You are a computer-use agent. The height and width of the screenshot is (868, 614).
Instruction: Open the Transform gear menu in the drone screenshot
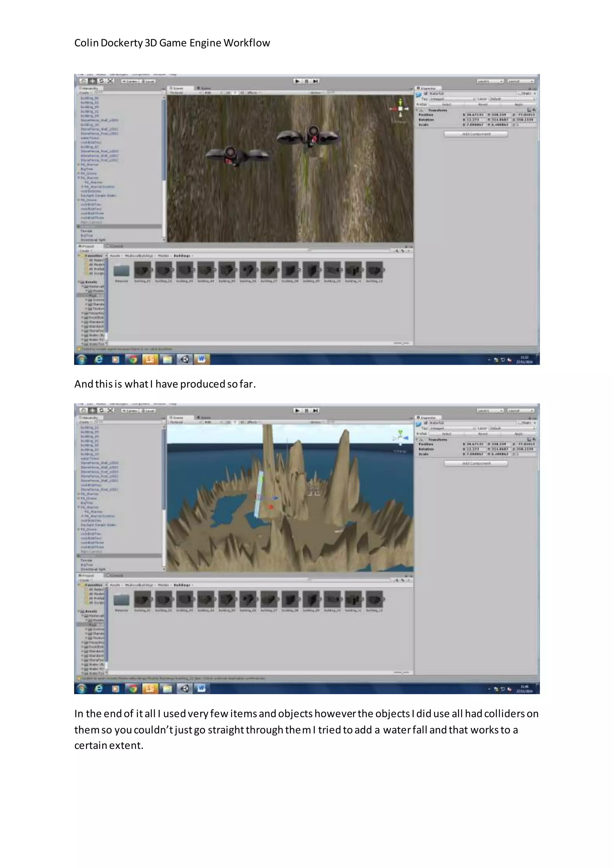534,110
